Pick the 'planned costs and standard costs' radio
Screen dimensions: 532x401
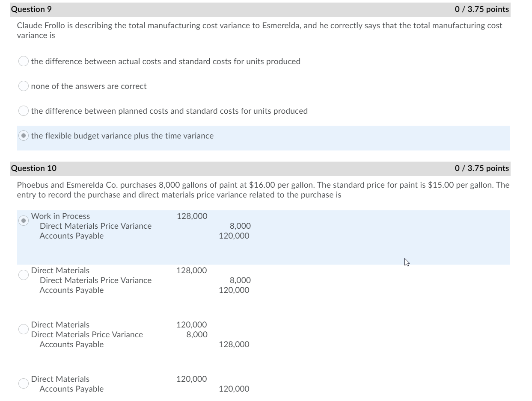pos(24,111)
